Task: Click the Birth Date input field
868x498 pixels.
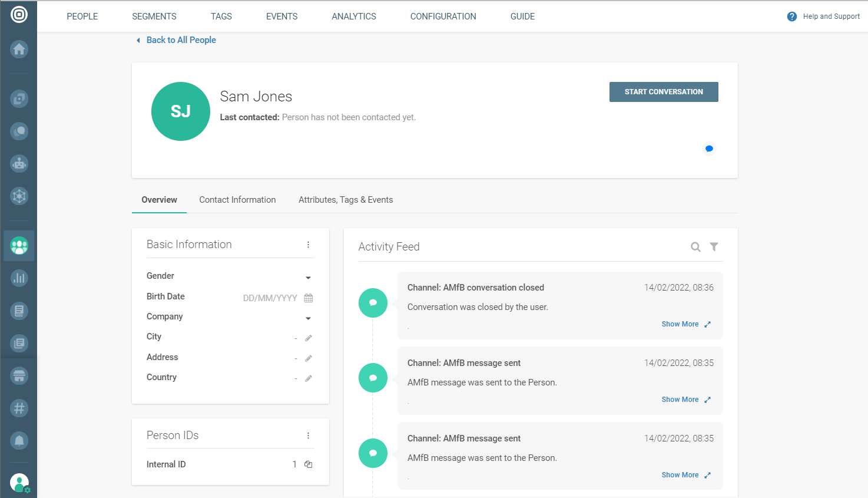Action: click(x=270, y=298)
